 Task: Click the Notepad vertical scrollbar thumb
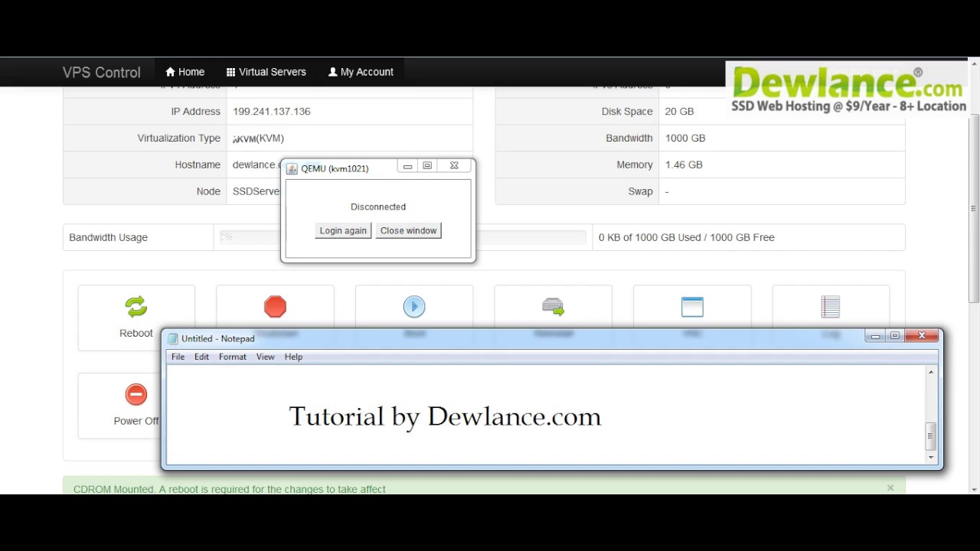coord(931,436)
